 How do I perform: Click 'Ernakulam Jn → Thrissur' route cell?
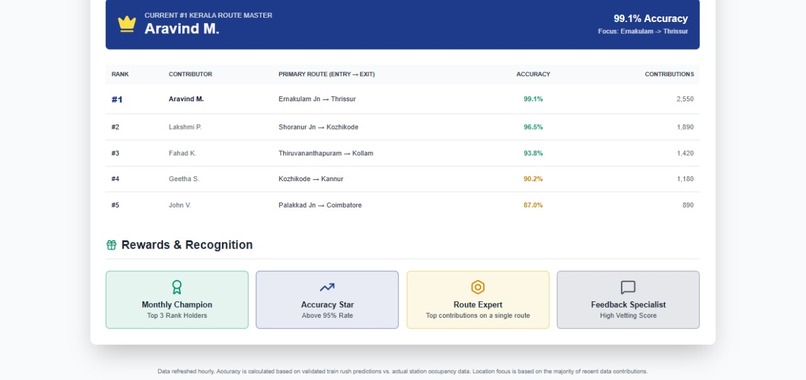[x=317, y=99]
